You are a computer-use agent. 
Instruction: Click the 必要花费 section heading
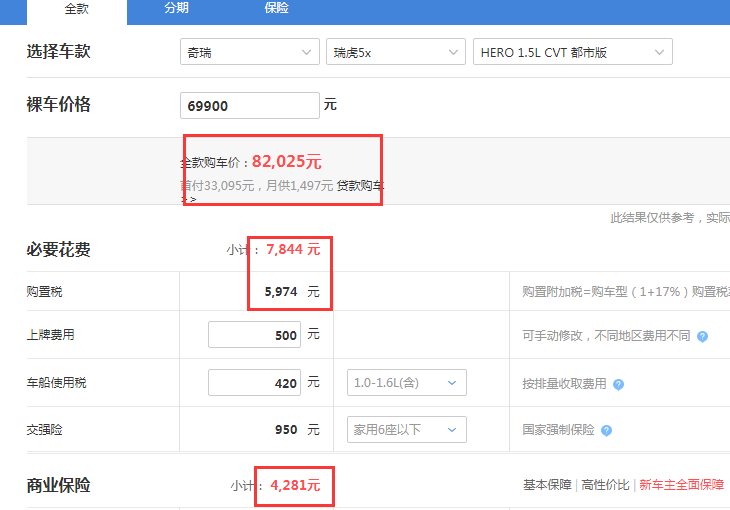point(58,250)
